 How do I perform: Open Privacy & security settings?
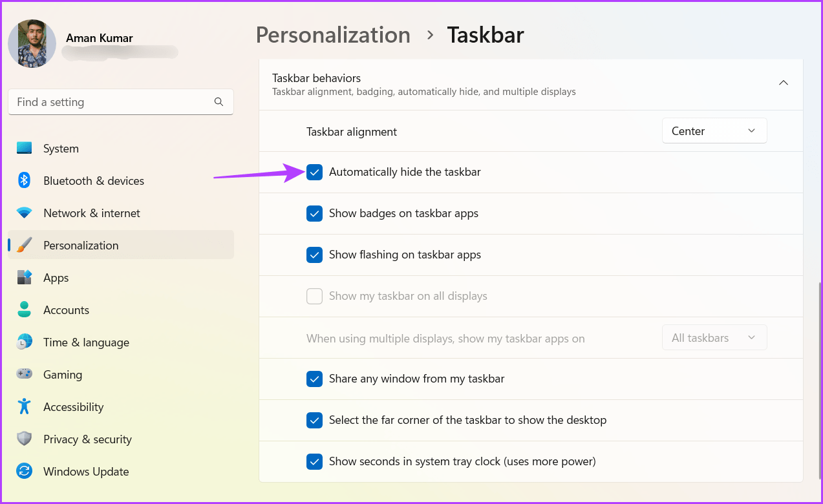click(87, 439)
